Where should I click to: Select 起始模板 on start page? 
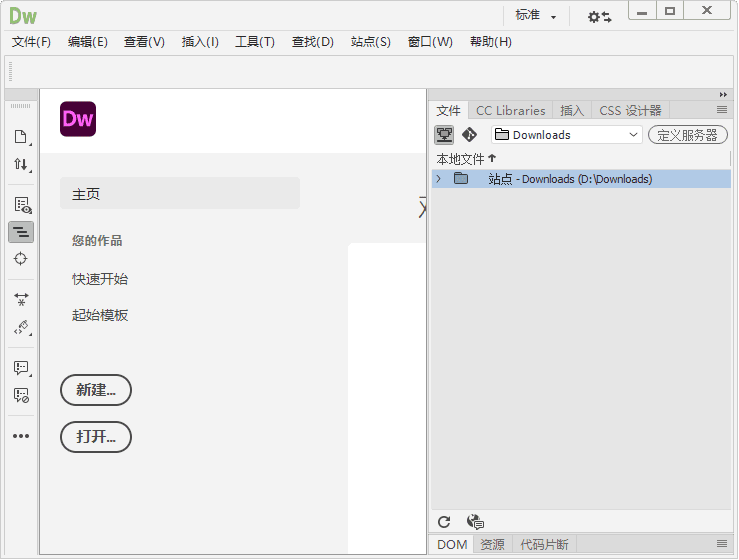(x=100, y=315)
